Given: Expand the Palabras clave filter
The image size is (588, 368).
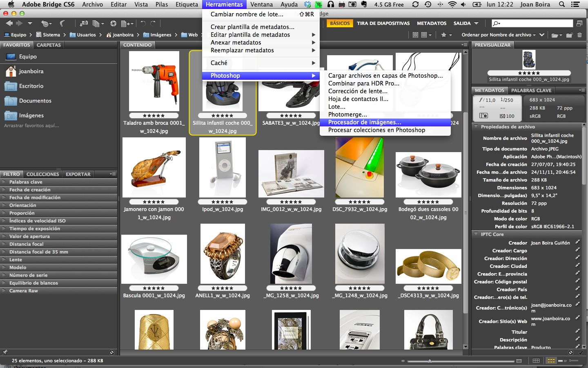Looking at the screenshot, I should click(x=26, y=182).
